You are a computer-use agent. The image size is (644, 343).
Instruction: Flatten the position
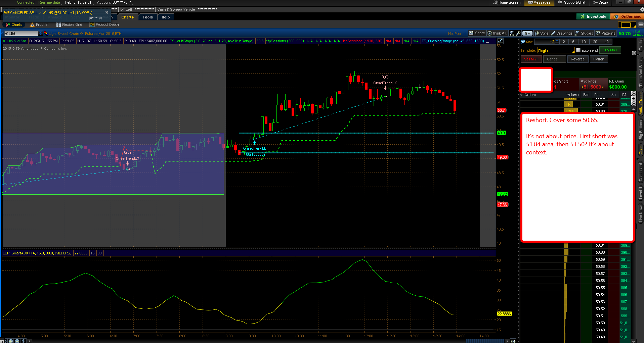pyautogui.click(x=599, y=59)
